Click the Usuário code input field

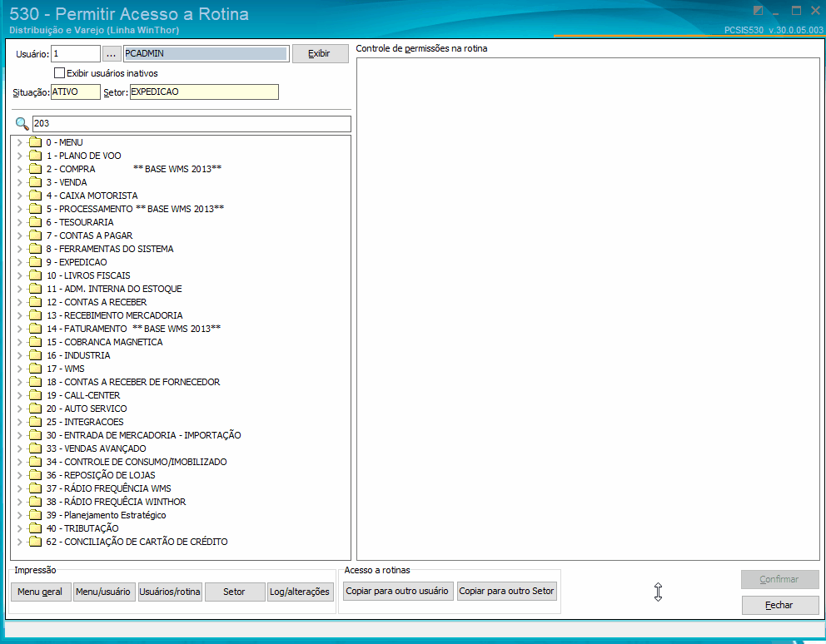click(75, 54)
